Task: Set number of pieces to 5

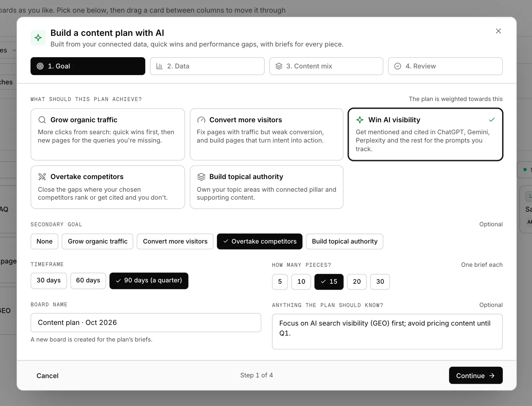Action: [x=280, y=282]
